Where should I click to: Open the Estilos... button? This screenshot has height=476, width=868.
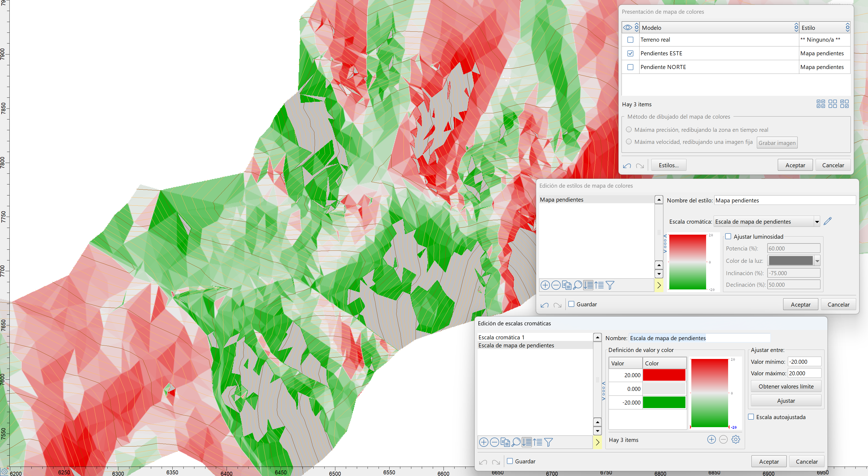(x=669, y=165)
